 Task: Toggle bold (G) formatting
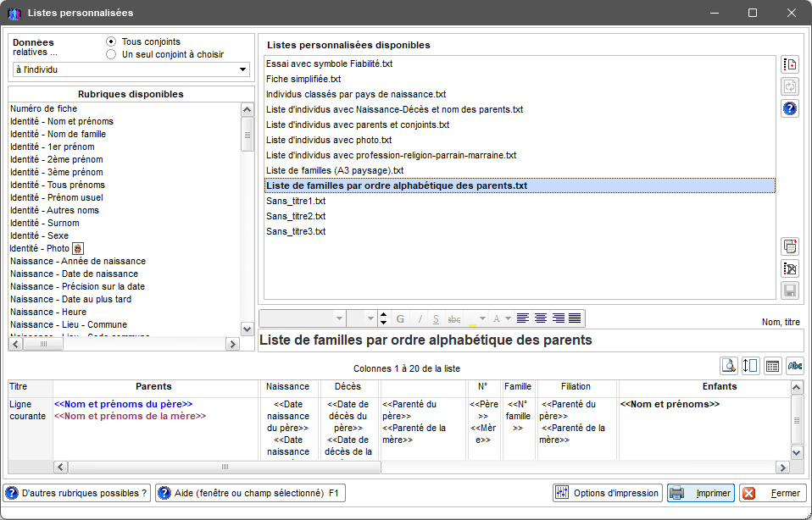tap(400, 318)
